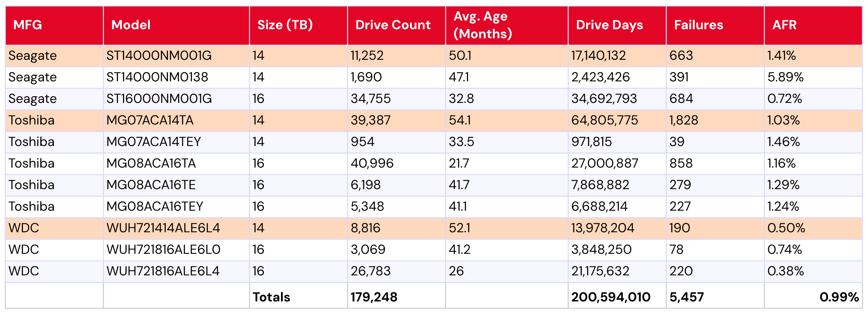868x315 pixels.
Task: Click average age value 54.1
Action: coord(460,120)
